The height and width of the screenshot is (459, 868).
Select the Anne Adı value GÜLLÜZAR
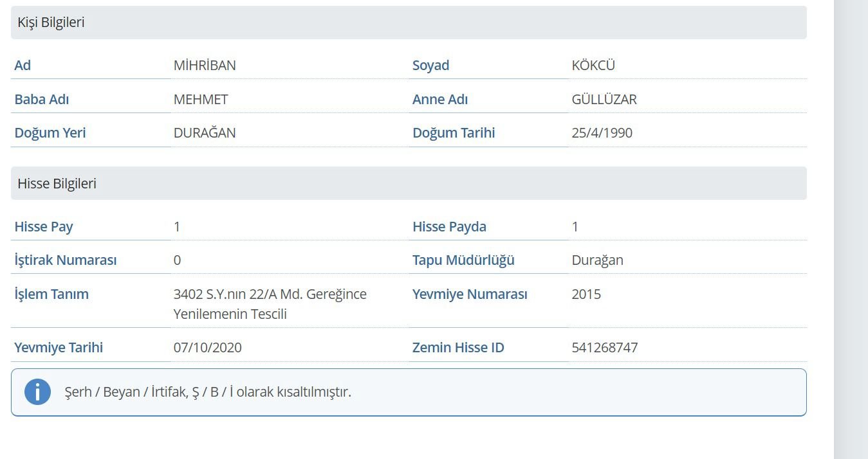click(604, 100)
